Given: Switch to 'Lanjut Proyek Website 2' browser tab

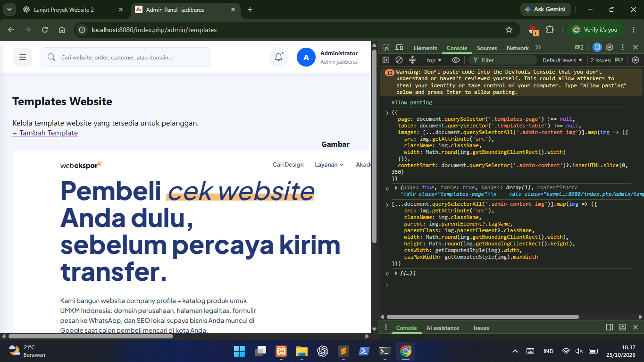Looking at the screenshot, I should pyautogui.click(x=73, y=9).
